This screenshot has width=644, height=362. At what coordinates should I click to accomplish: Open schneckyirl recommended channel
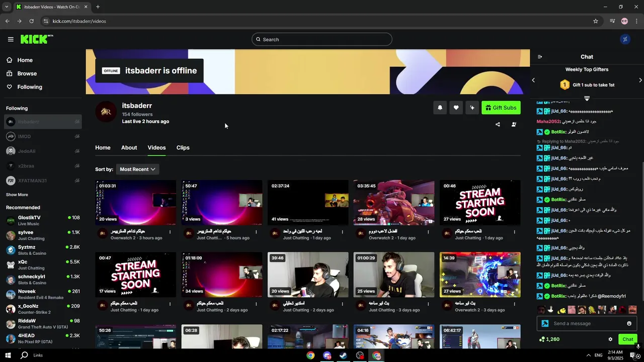[x=43, y=280]
